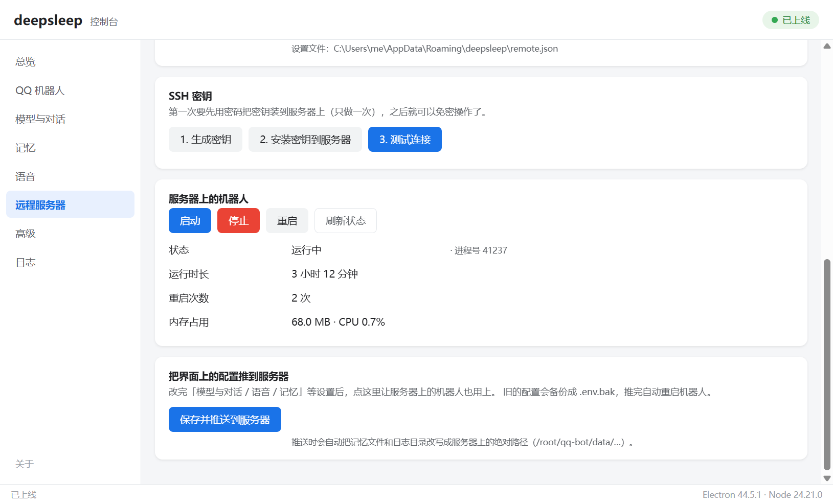Viewport: 833px width, 504px height.
Task: Click the vertical scrollbar thumb
Action: [827, 364]
